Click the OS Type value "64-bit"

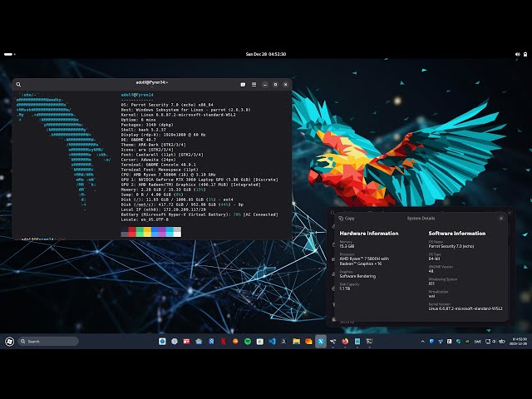434,259
